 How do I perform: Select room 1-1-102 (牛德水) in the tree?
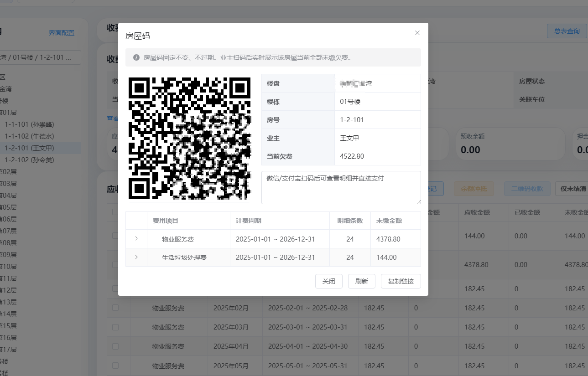(29, 136)
